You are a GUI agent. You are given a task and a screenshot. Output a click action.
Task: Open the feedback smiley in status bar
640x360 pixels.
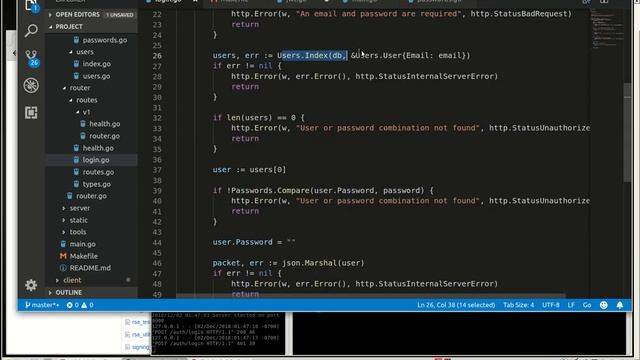pos(604,305)
